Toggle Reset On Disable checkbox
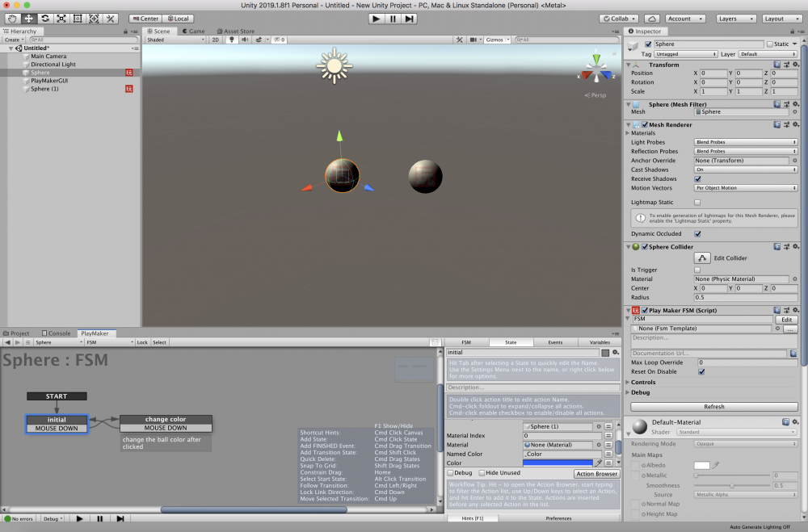This screenshot has width=808, height=532. [701, 372]
